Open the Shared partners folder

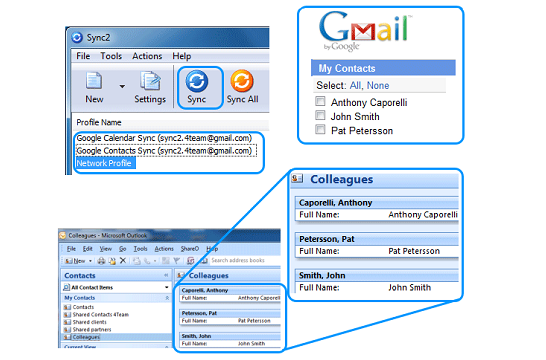92,330
